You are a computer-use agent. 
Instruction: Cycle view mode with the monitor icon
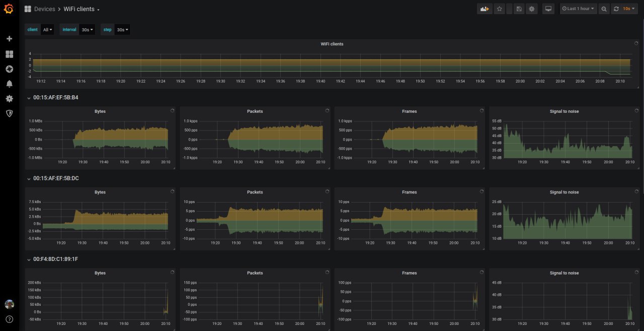tap(548, 9)
